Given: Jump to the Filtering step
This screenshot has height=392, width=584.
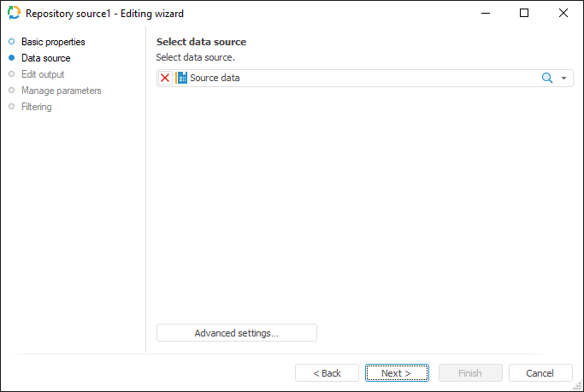Looking at the screenshot, I should (36, 107).
